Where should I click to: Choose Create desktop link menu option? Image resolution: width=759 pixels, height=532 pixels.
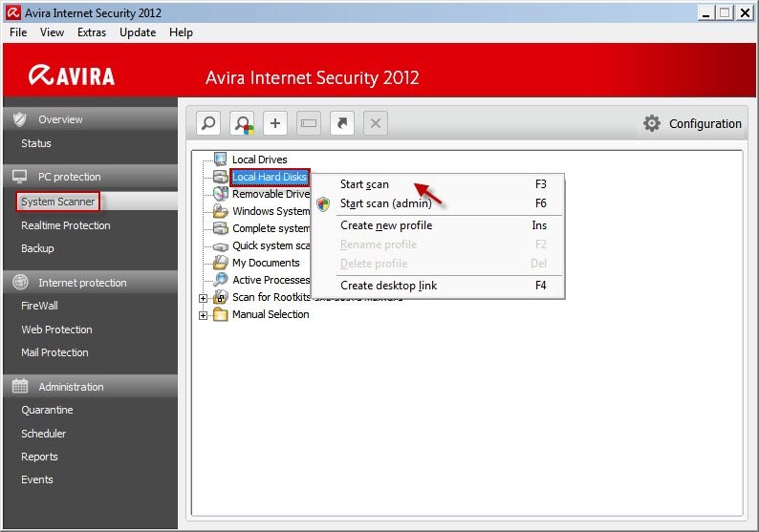[388, 286]
